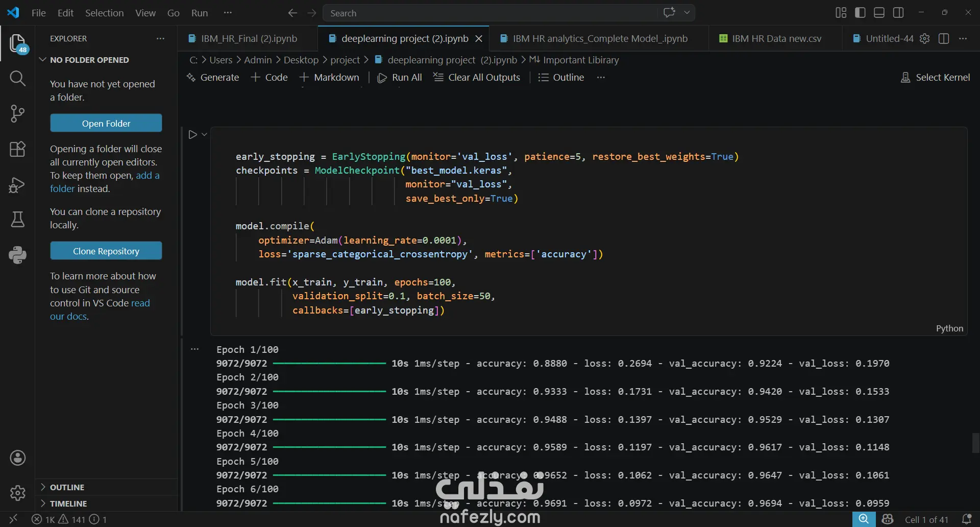Open errors and warnings in status bar

click(x=69, y=519)
